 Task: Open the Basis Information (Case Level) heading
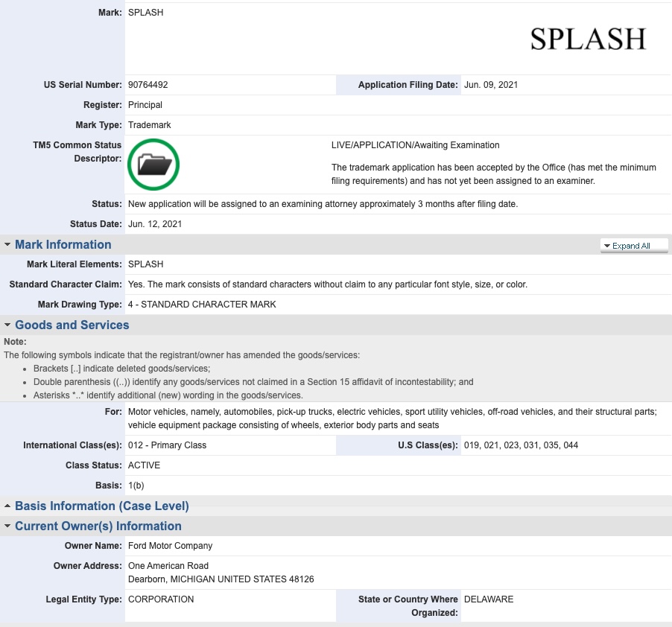[x=102, y=506]
